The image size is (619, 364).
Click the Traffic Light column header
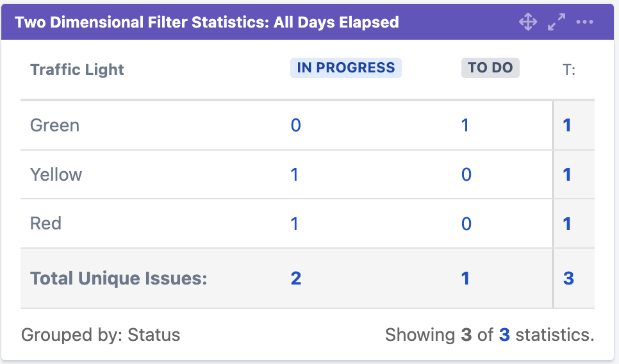tap(77, 70)
